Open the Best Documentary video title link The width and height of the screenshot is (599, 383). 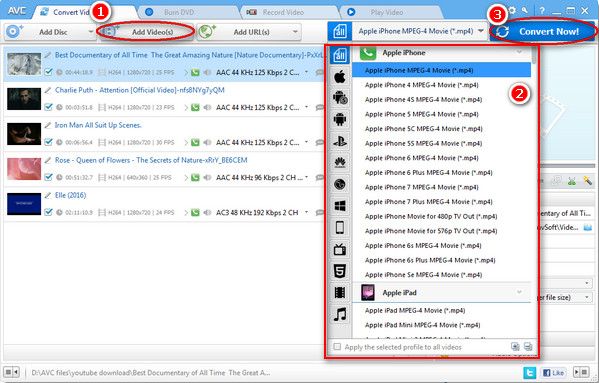point(189,55)
